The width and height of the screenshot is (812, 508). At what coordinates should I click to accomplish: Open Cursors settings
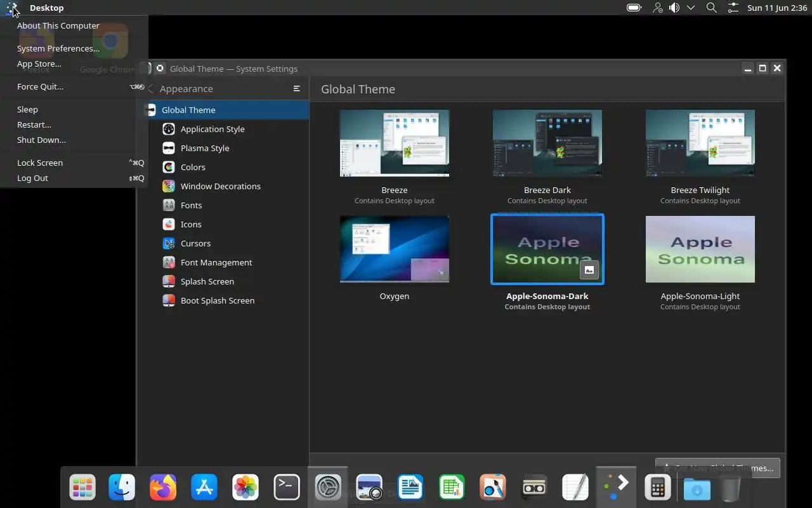point(223,243)
